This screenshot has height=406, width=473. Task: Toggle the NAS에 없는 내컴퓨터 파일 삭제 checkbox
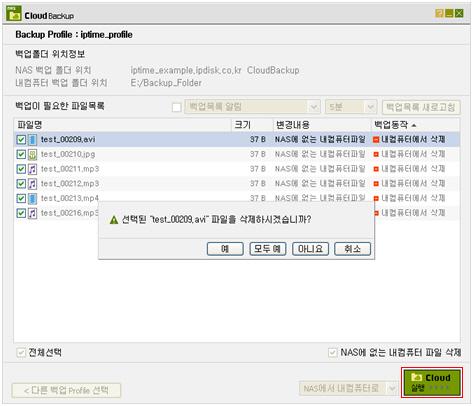[x=332, y=352]
